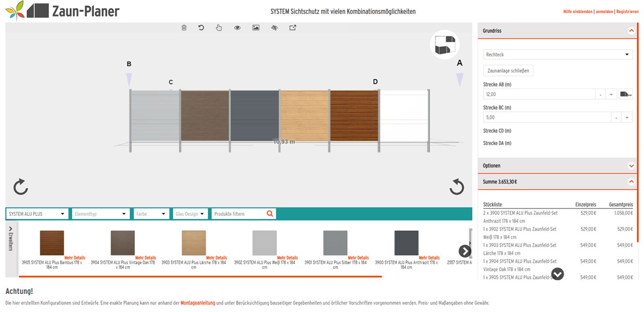Screen dimensions: 644x312
Task: Click the Strecke BC value field
Action: 547,117
